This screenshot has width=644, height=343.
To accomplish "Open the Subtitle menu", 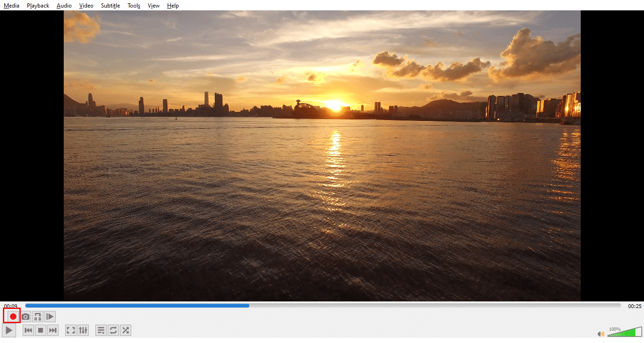I will (x=110, y=6).
